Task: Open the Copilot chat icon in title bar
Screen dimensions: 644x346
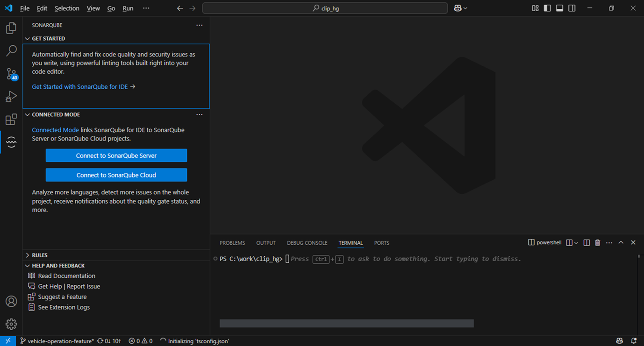Action: pyautogui.click(x=458, y=8)
